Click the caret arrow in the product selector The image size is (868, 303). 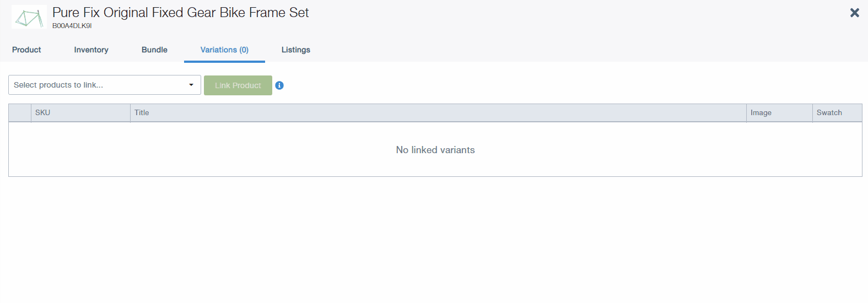[x=191, y=85]
